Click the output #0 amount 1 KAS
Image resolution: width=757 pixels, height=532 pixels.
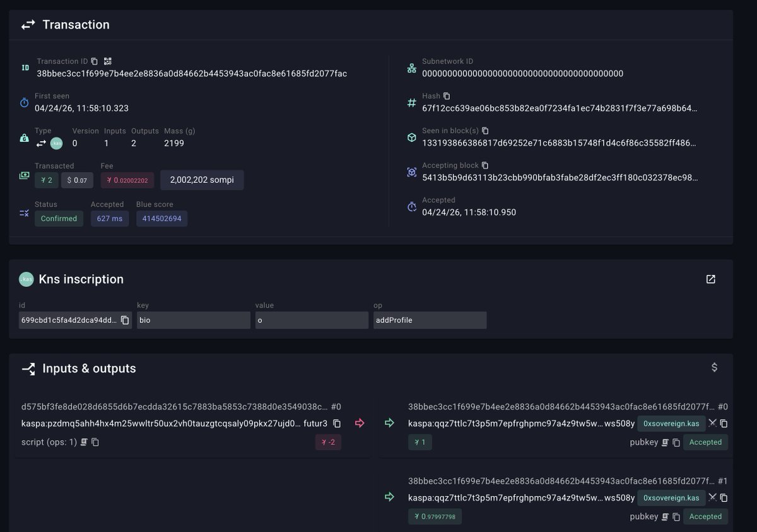(420, 442)
